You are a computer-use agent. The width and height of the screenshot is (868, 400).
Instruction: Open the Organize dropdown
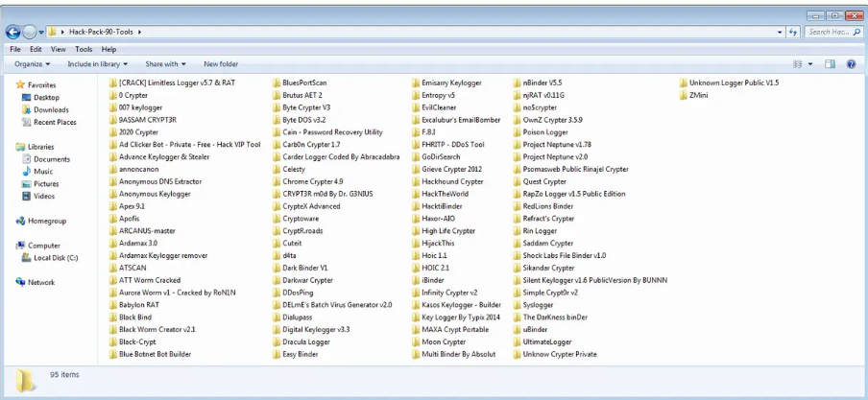click(x=32, y=64)
